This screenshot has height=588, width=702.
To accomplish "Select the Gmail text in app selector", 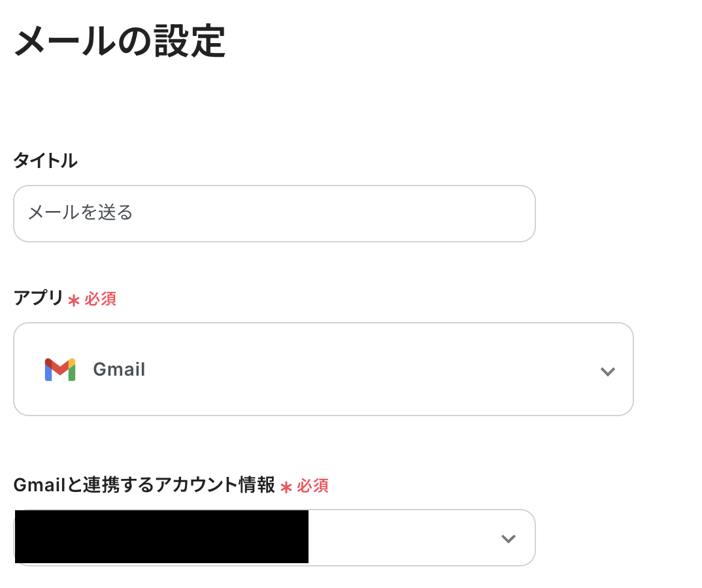I will coord(119,370).
